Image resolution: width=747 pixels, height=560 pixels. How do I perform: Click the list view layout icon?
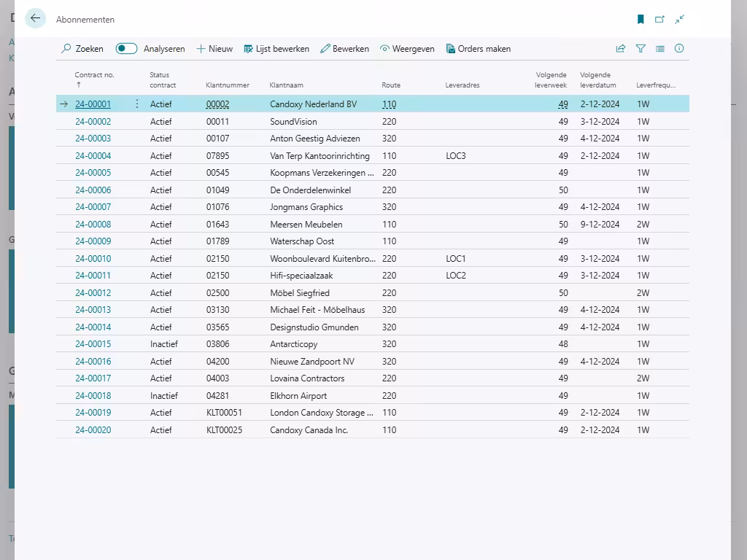660,49
